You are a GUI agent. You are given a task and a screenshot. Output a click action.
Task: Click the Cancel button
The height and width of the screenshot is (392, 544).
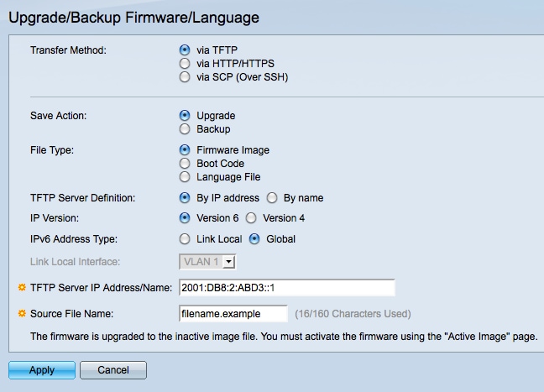[113, 370]
